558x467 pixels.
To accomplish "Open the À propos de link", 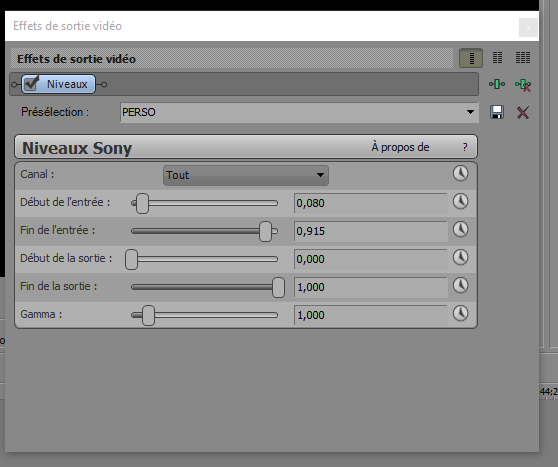I will point(400,147).
